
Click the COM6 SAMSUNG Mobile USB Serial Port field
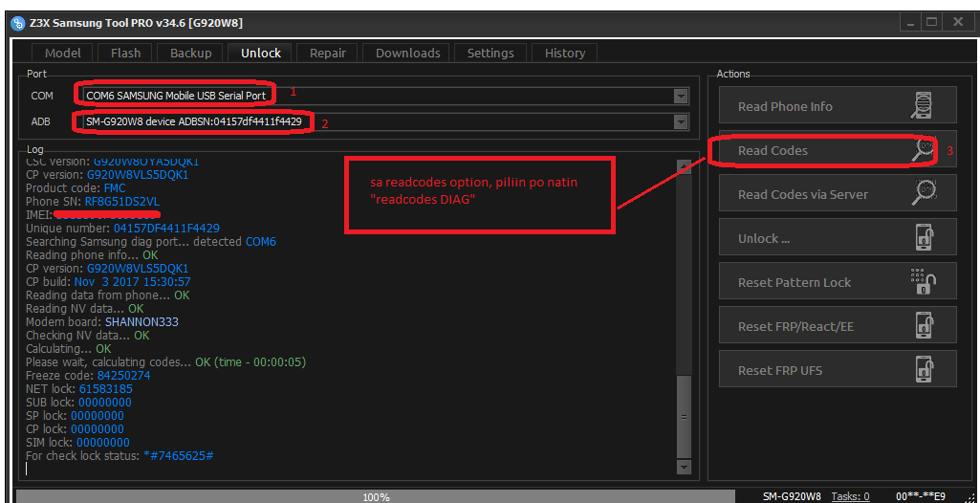tap(385, 97)
